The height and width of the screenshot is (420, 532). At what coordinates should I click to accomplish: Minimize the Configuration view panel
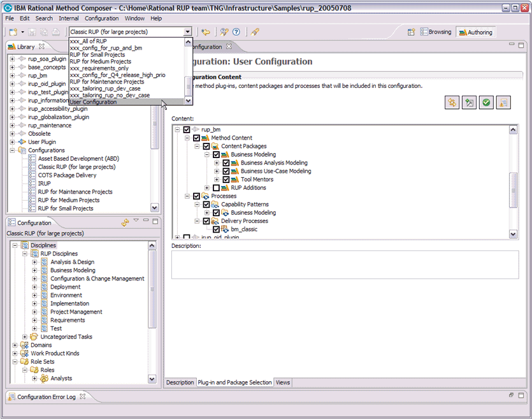pyautogui.click(x=146, y=221)
